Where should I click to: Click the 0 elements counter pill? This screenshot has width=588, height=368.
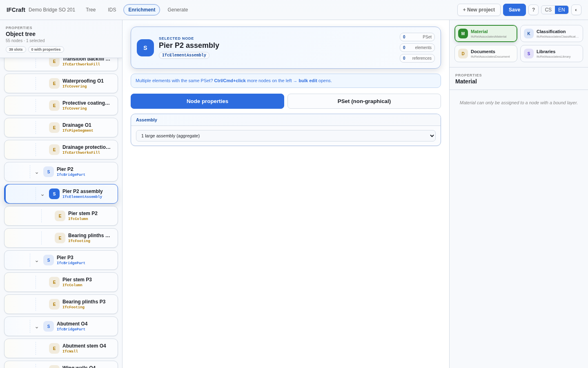(417, 48)
